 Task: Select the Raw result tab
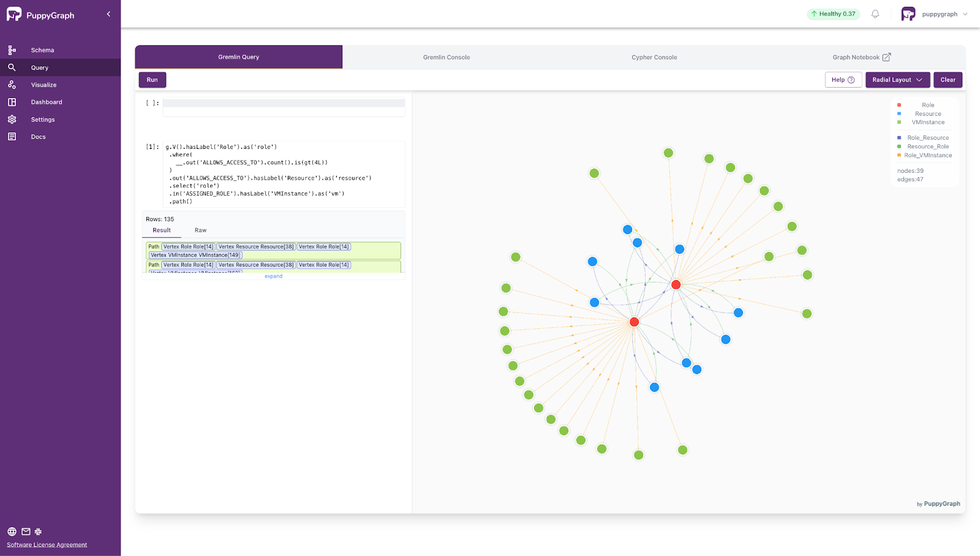(200, 230)
